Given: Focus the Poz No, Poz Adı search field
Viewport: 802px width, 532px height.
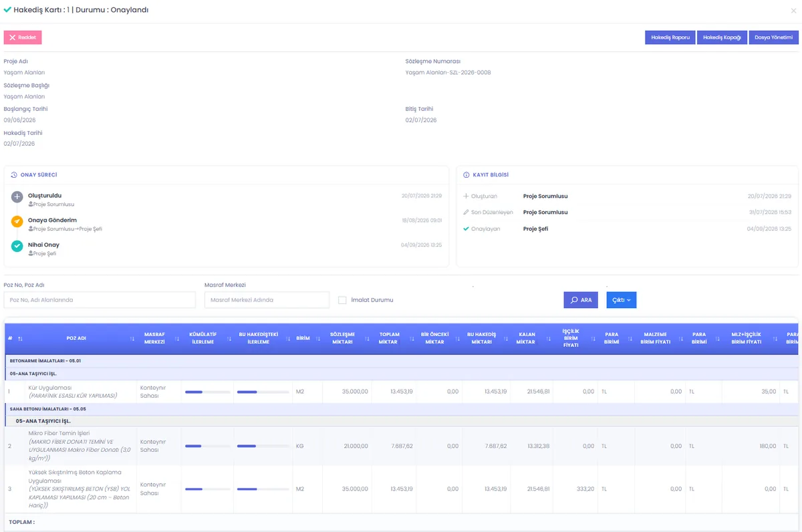Looking at the screenshot, I should (100, 300).
